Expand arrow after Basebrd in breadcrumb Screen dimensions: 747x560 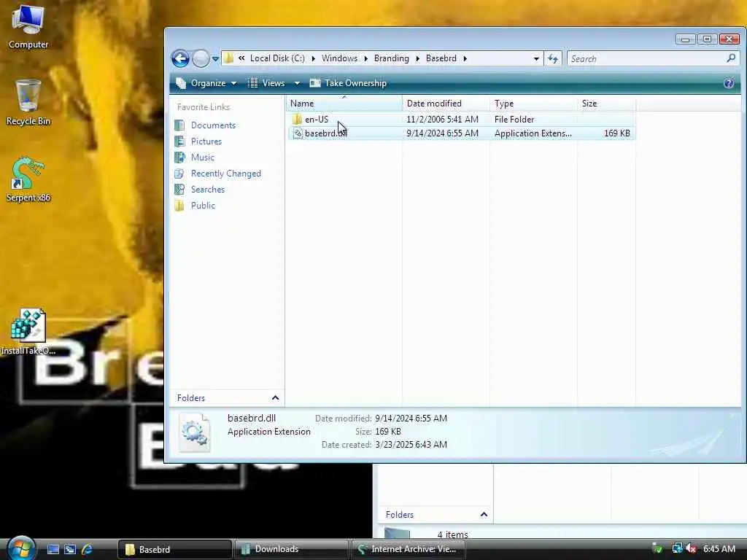pyautogui.click(x=465, y=58)
